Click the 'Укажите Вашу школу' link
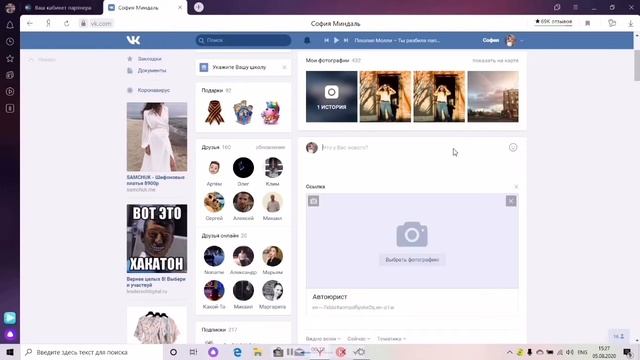The image size is (640, 360). coord(239,67)
